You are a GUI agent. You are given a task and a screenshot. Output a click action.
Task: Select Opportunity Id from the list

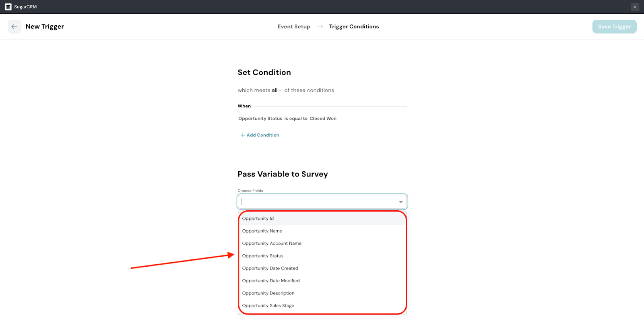(x=258, y=218)
